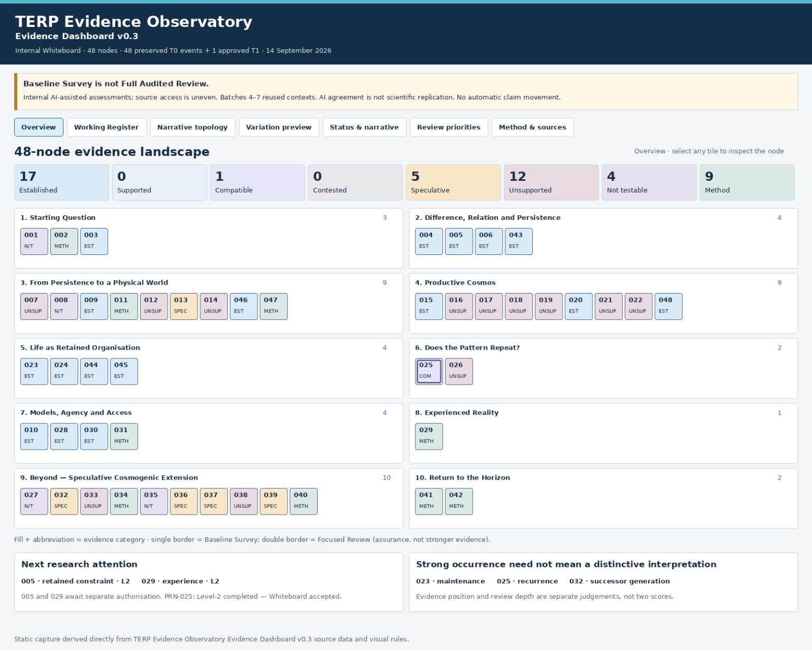Open the Narrative topology tab
812x650 pixels.
point(192,127)
